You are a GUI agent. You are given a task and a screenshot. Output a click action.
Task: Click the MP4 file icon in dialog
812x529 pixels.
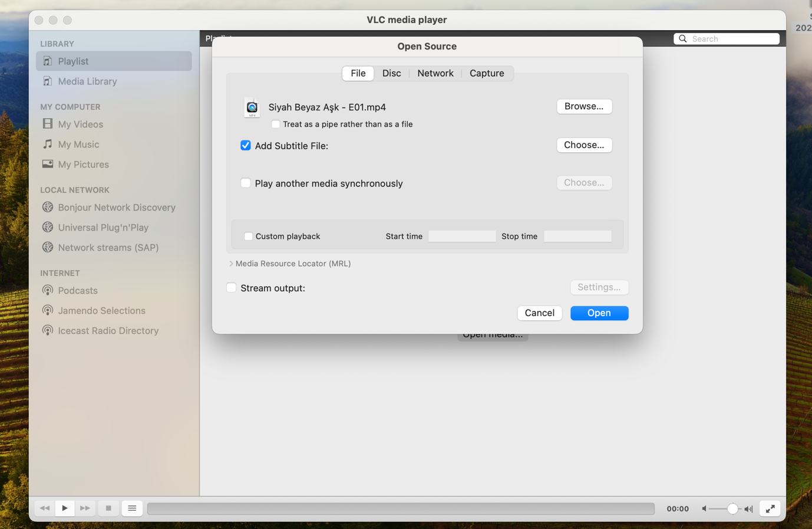[x=252, y=107]
